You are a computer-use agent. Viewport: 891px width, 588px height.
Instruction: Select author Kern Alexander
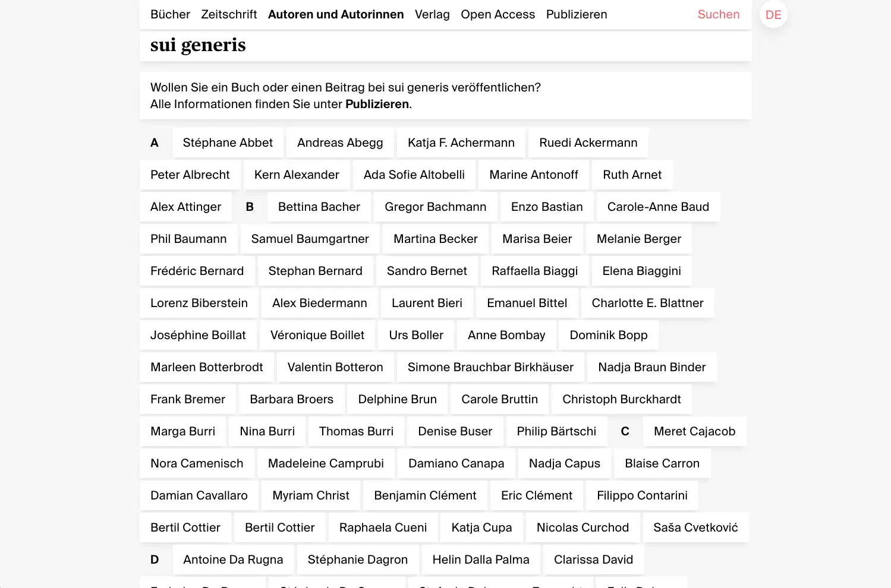tap(297, 175)
